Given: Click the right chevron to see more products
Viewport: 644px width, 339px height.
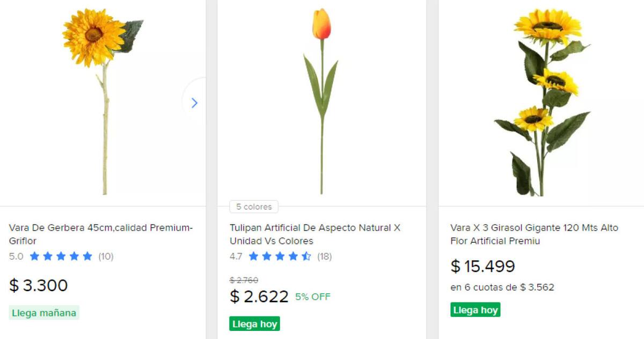Looking at the screenshot, I should click(x=195, y=103).
